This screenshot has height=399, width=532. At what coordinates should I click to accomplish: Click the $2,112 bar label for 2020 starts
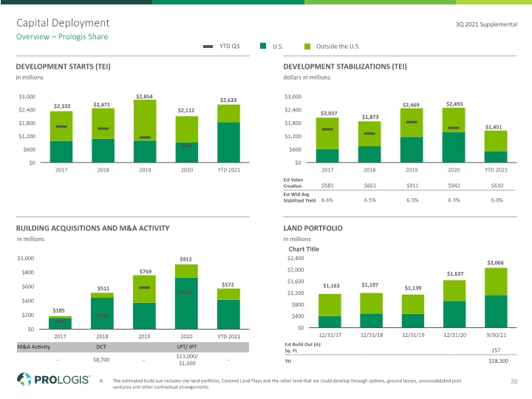(186, 110)
